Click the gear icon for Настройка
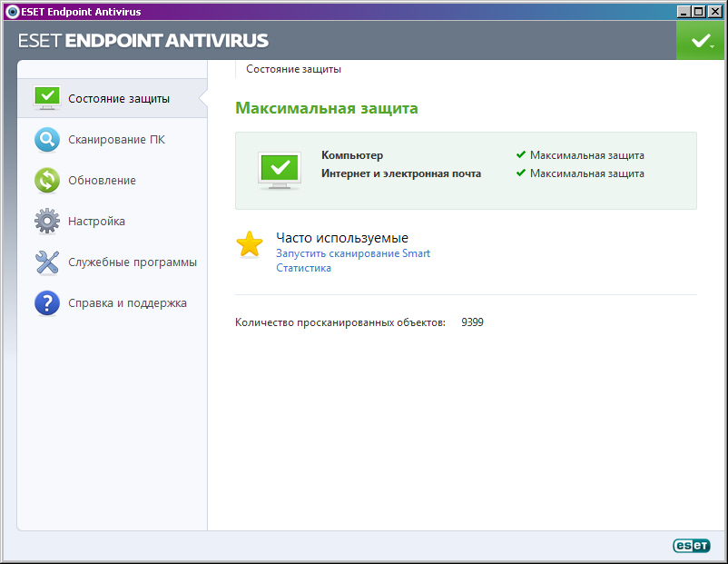Image resolution: width=728 pixels, height=564 pixels. (x=47, y=221)
